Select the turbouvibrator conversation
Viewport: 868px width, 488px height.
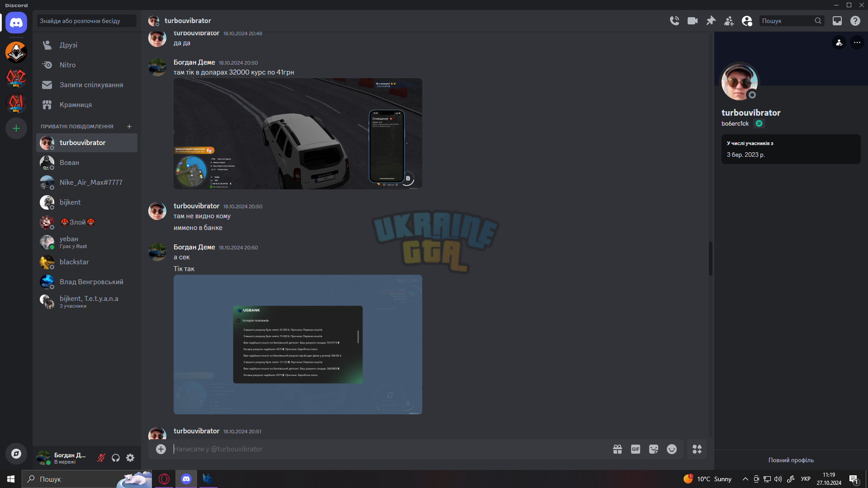pos(87,143)
